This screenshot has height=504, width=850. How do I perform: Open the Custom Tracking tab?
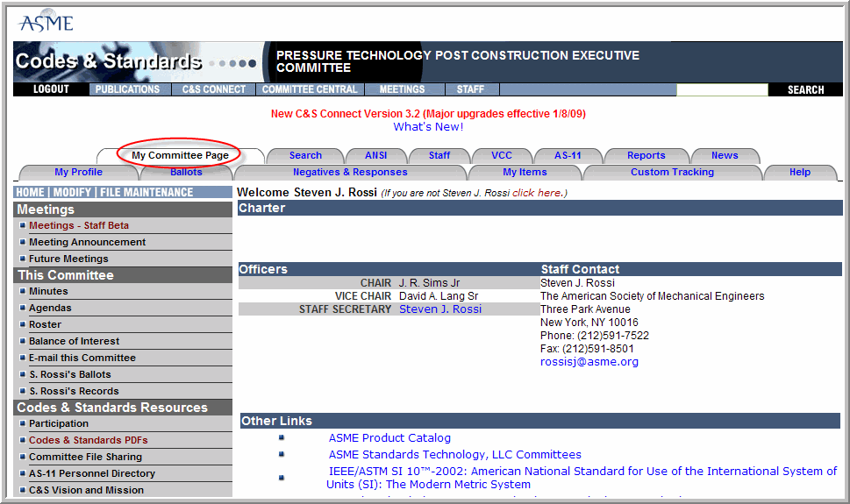point(672,173)
